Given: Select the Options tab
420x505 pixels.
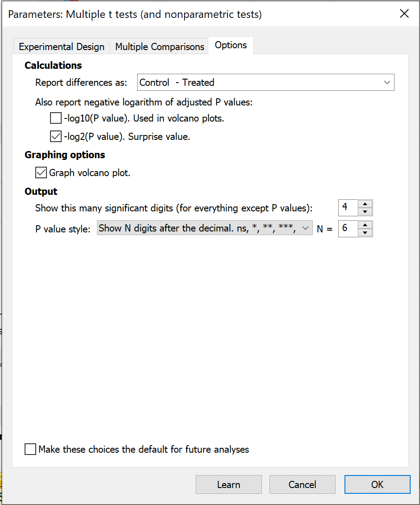Looking at the screenshot, I should 231,45.
